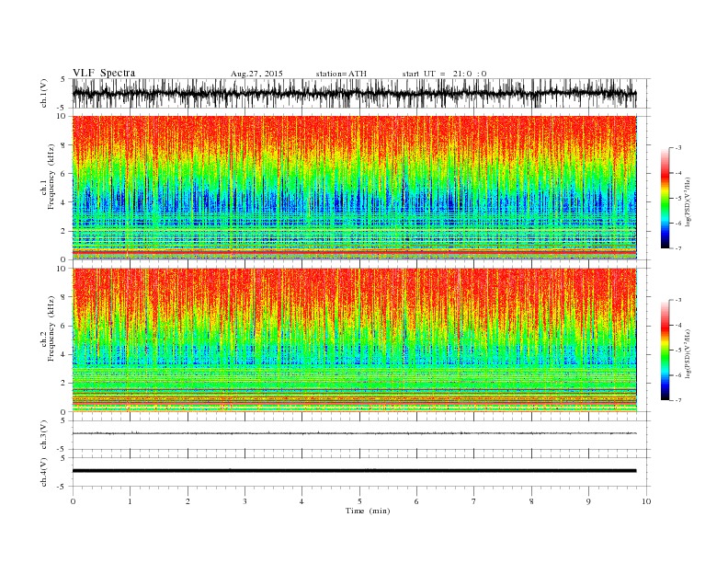
Task: Click the "8" kHz tick of ch.2 spectrogram
Action: pyautogui.click(x=63, y=297)
